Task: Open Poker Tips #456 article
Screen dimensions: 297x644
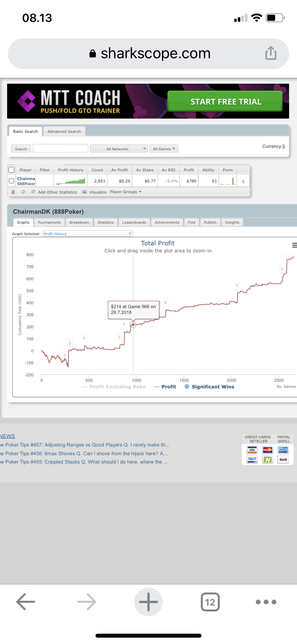Action: coord(84,454)
